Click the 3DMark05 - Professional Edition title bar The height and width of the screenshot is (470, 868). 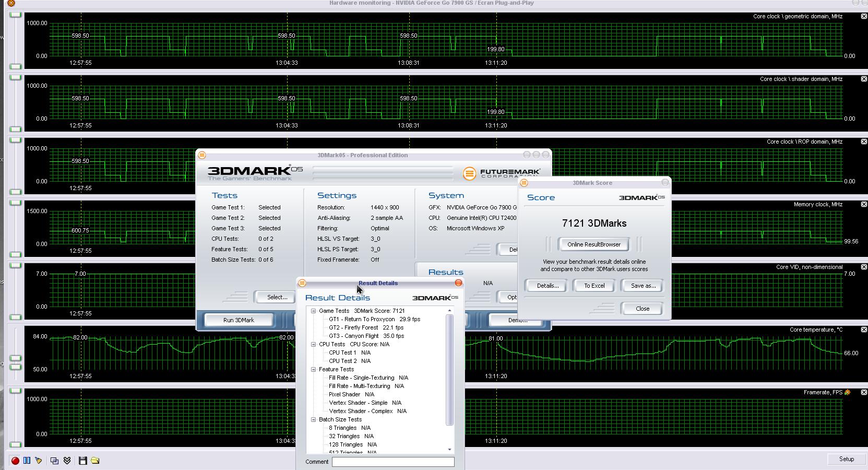pos(363,155)
